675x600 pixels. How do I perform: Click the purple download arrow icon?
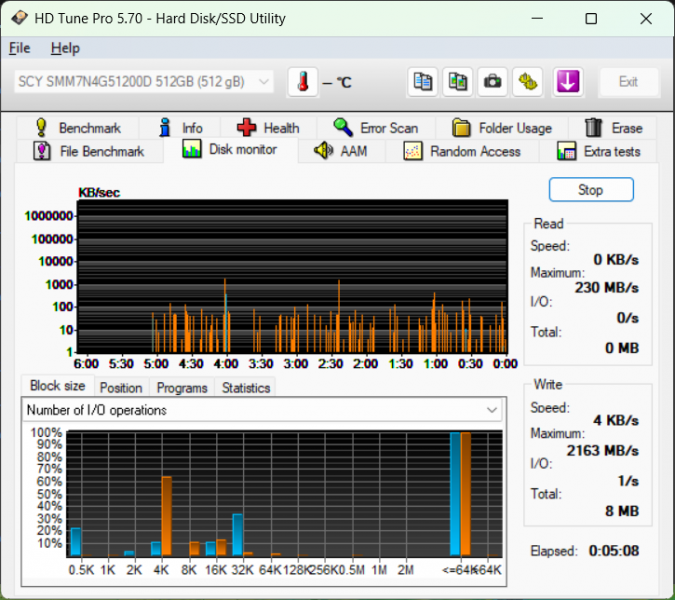[568, 81]
